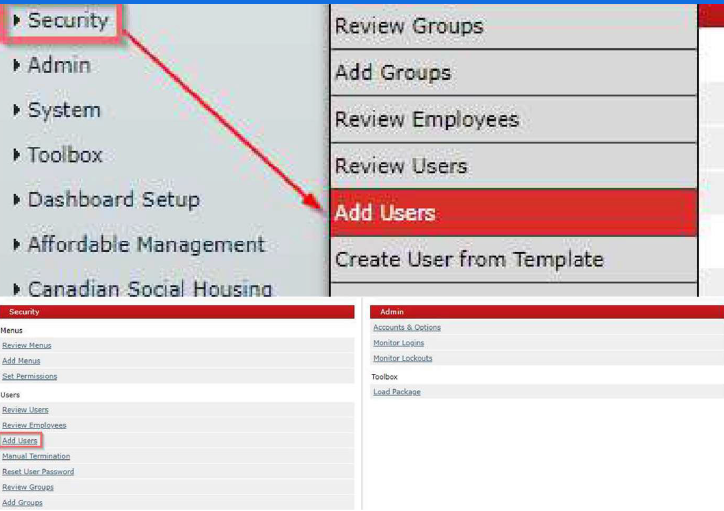The image size is (724, 511).
Task: Select Add Users in the red-highlighted submenu
Action: 385,213
